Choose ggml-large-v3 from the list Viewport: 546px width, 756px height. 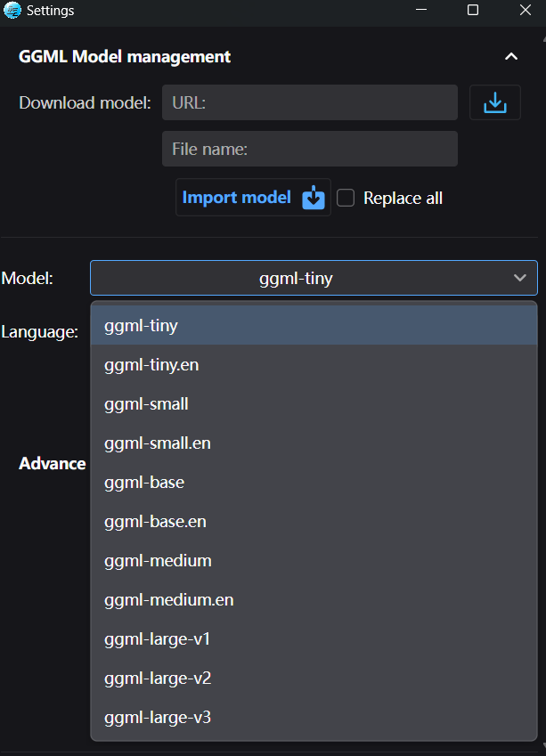pos(314,718)
